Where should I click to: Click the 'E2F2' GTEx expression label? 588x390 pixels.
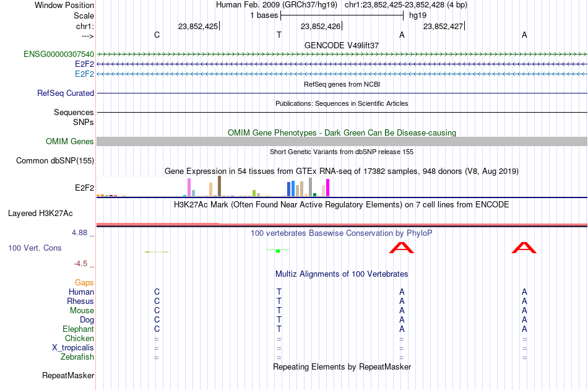pyautogui.click(x=84, y=188)
